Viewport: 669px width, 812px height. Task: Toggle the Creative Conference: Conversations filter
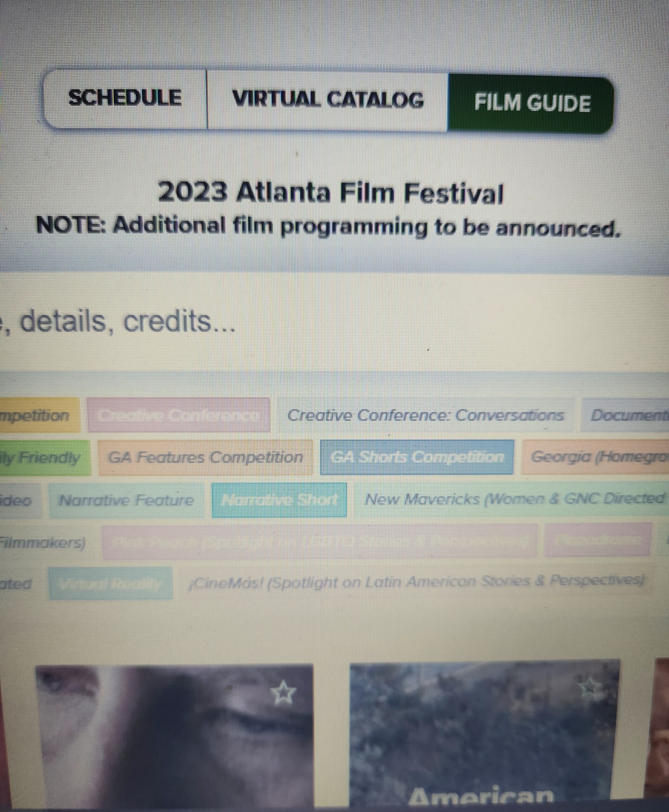425,416
